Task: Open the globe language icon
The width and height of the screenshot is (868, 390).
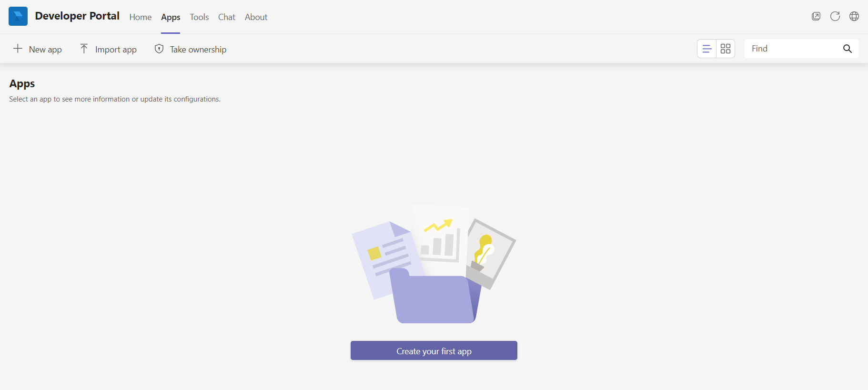Action: (x=854, y=16)
